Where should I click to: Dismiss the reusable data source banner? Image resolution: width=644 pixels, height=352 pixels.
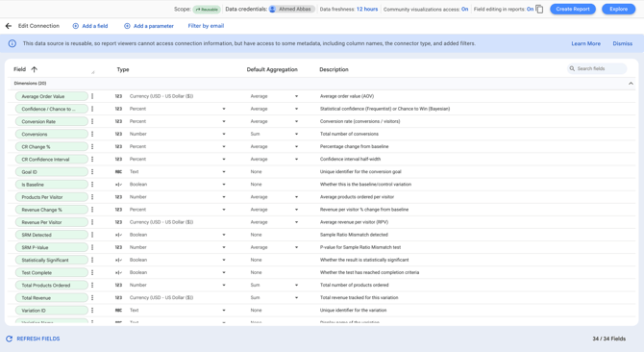click(x=622, y=43)
